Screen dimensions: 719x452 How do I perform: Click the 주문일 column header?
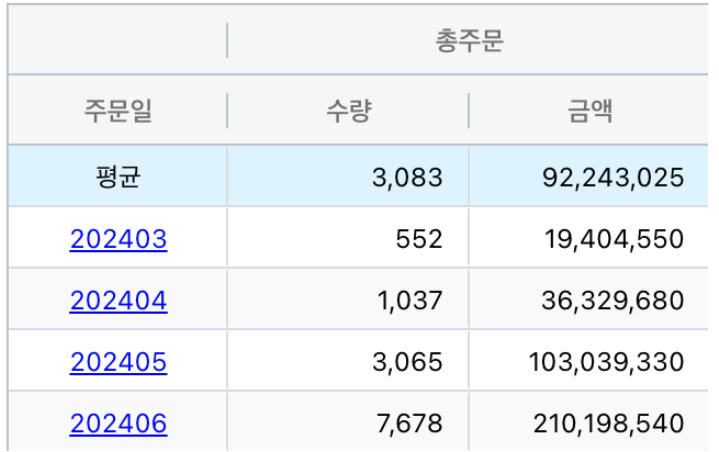tap(118, 110)
